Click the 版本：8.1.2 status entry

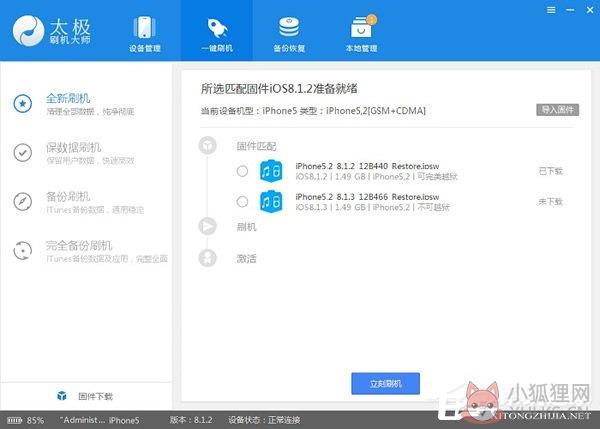tap(191, 420)
